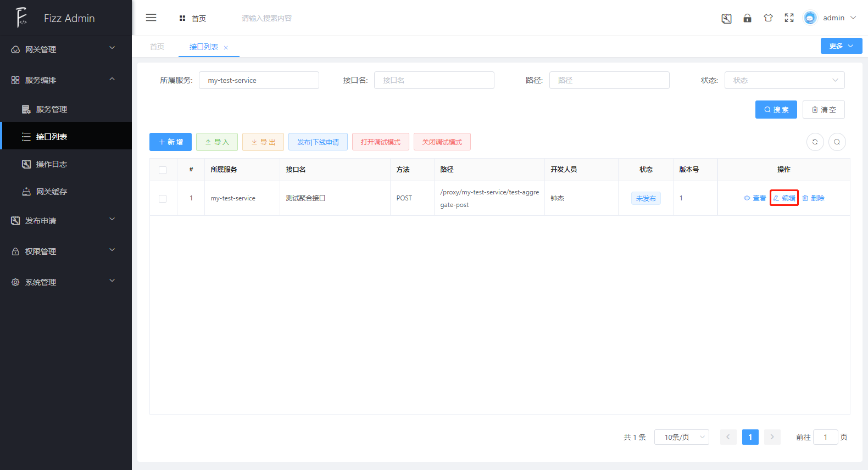Open the 10条/页 page size dropdown
The width and height of the screenshot is (868, 470).
681,437
